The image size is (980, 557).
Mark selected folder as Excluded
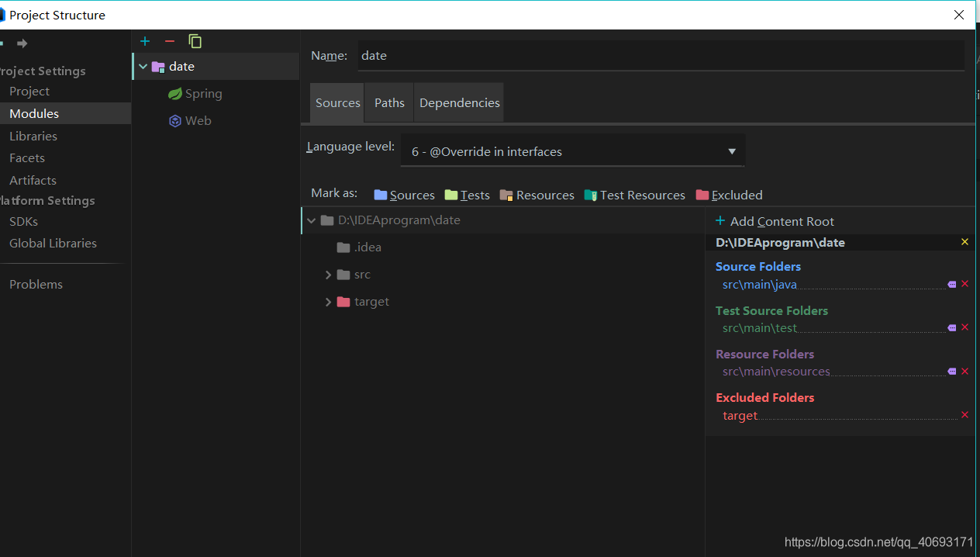point(729,195)
